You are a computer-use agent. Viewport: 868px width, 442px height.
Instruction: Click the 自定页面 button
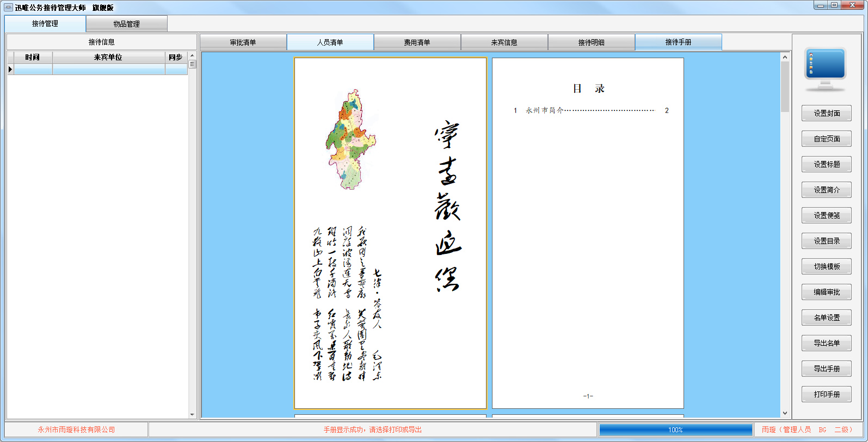[827, 139]
